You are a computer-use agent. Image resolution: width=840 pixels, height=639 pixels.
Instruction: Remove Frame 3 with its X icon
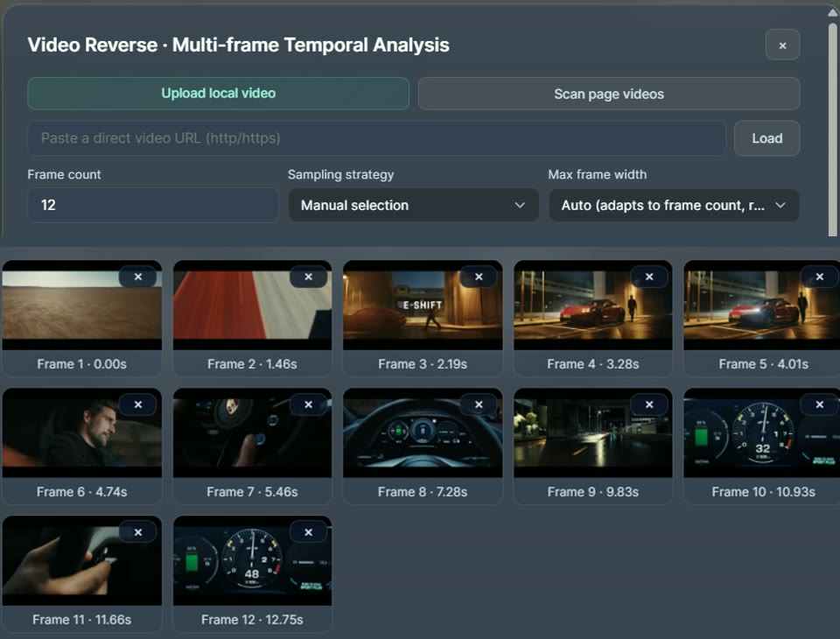point(479,277)
